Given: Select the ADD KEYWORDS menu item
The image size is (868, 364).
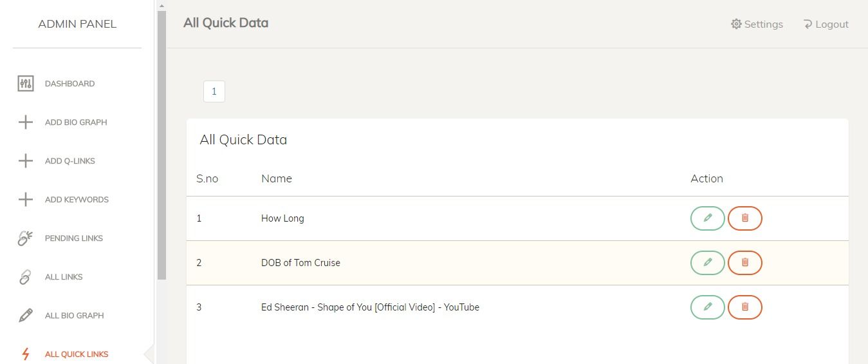Looking at the screenshot, I should click(x=77, y=200).
